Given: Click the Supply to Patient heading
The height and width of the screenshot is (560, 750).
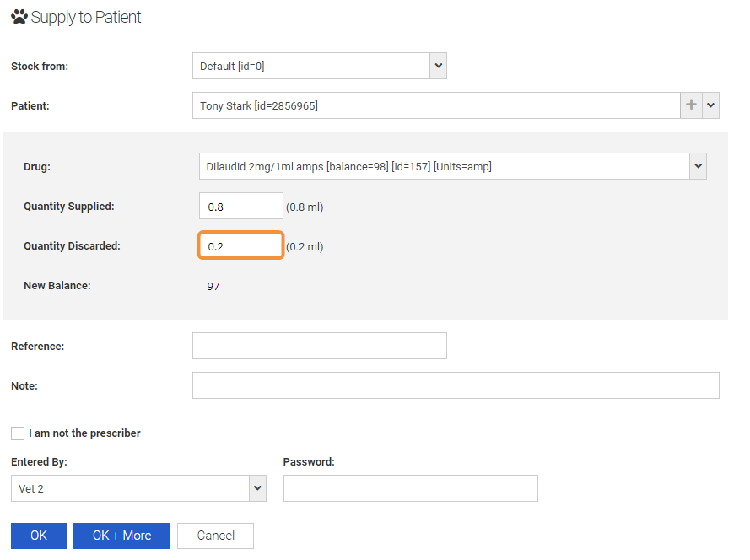Looking at the screenshot, I should tap(86, 17).
